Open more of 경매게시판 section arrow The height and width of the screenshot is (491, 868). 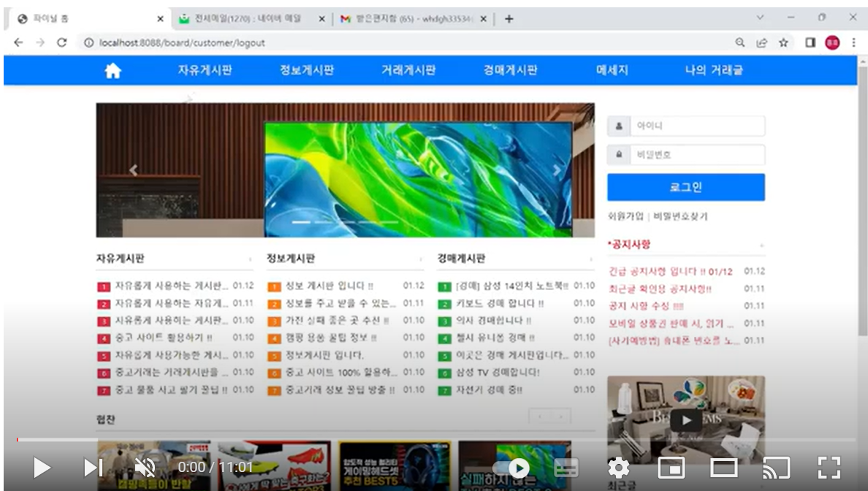coord(591,259)
